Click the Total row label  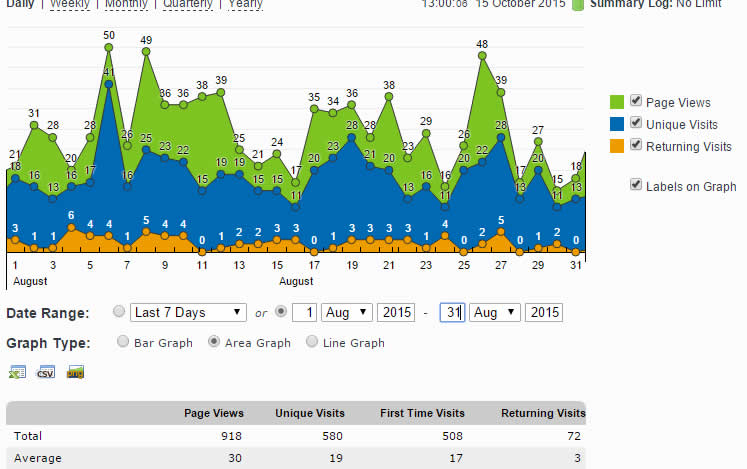click(x=28, y=436)
